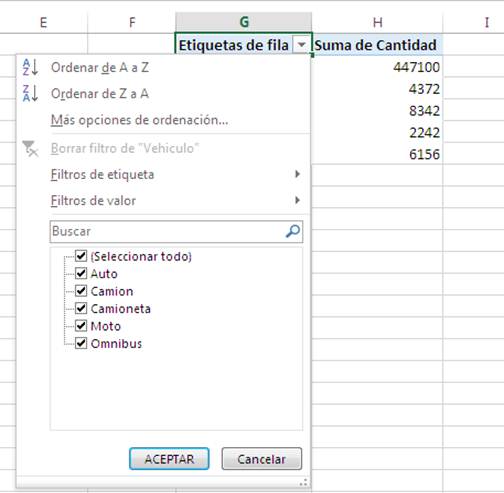The image size is (504, 493).
Task: Click the sort A to Z icon
Action: (30, 67)
